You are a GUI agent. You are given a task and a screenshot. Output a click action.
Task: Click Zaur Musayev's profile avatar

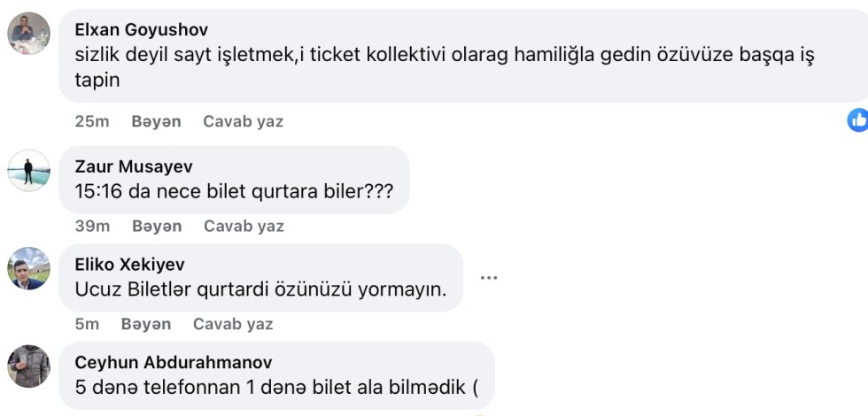(x=28, y=170)
